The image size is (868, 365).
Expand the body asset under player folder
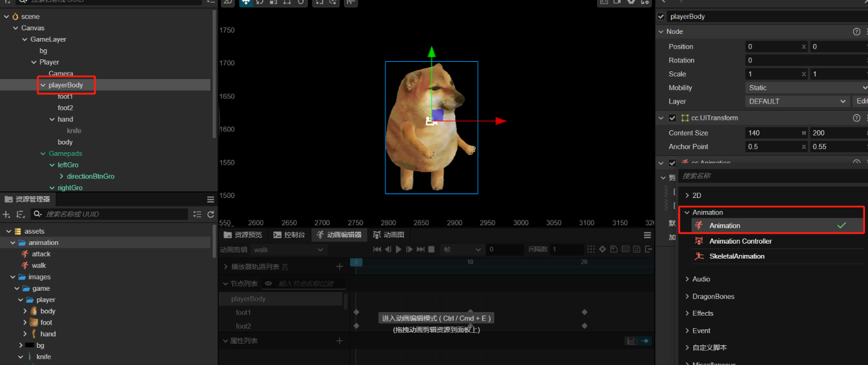coord(25,311)
